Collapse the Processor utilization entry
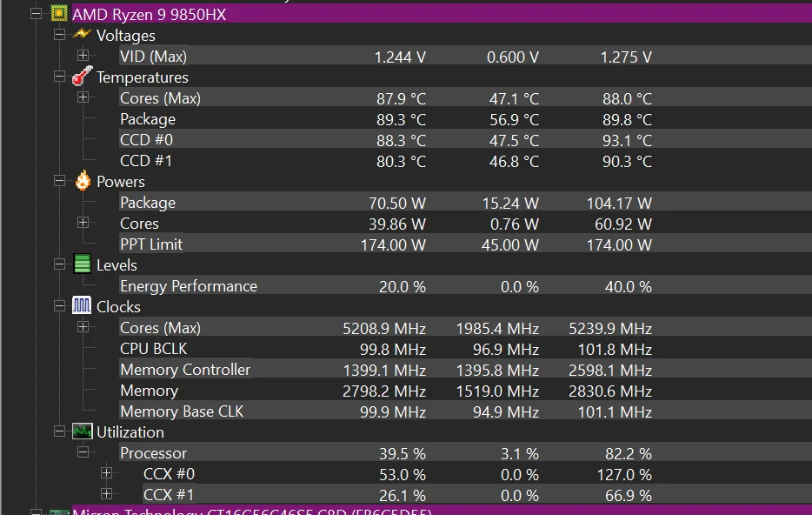812x515 pixels. (83, 452)
